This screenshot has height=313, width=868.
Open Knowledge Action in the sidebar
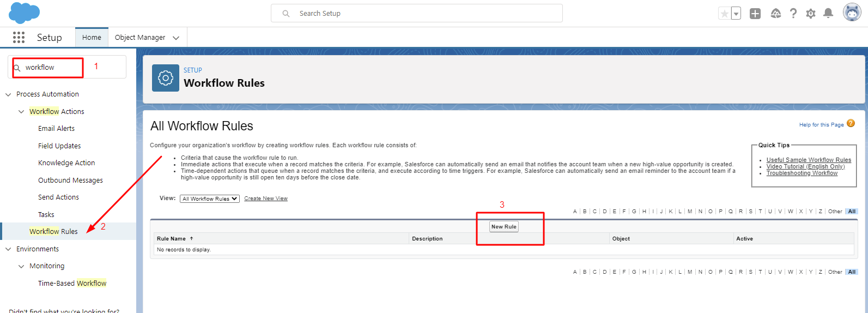[x=66, y=163]
